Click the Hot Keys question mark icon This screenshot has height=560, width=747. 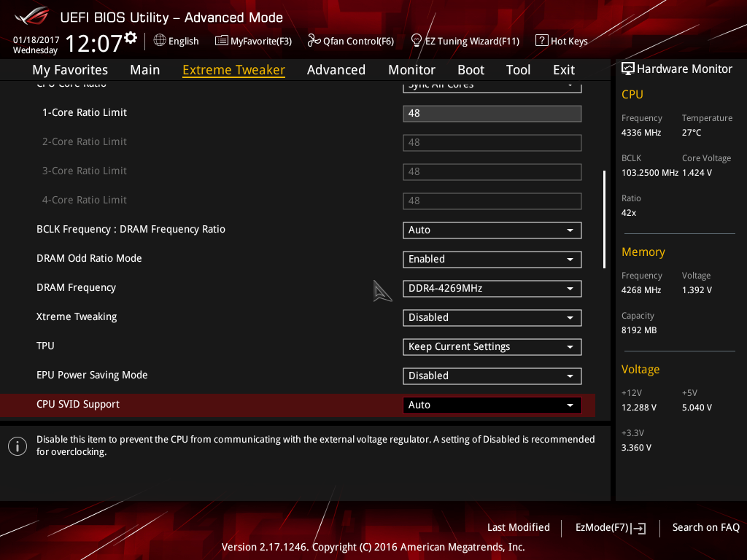542,41
